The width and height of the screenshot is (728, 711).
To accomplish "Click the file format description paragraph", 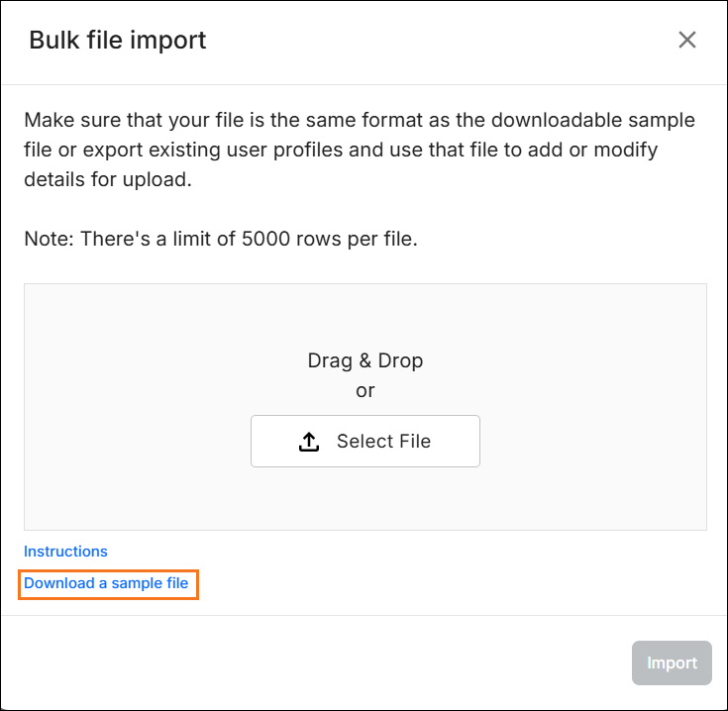I will click(x=359, y=151).
